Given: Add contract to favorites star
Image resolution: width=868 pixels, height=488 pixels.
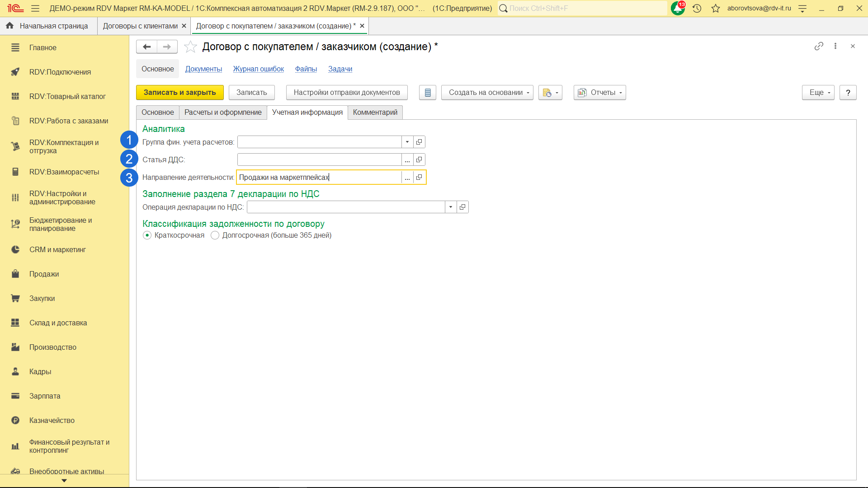Looking at the screenshot, I should click(x=190, y=47).
